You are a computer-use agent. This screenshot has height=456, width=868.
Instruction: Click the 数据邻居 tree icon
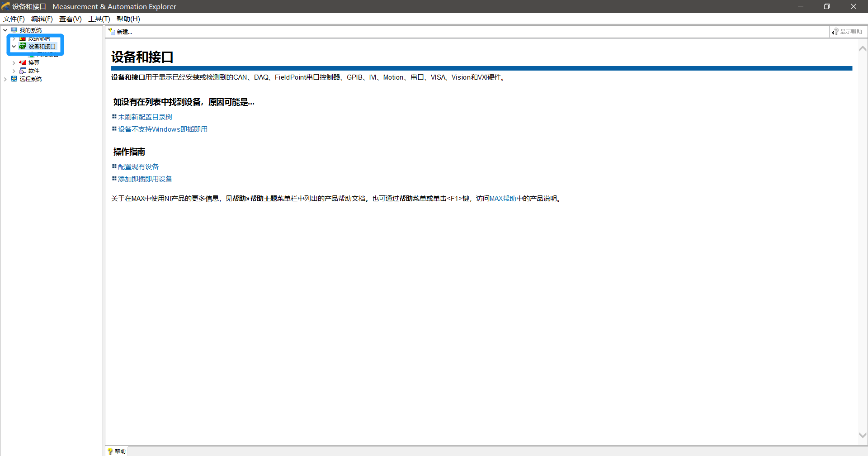23,38
